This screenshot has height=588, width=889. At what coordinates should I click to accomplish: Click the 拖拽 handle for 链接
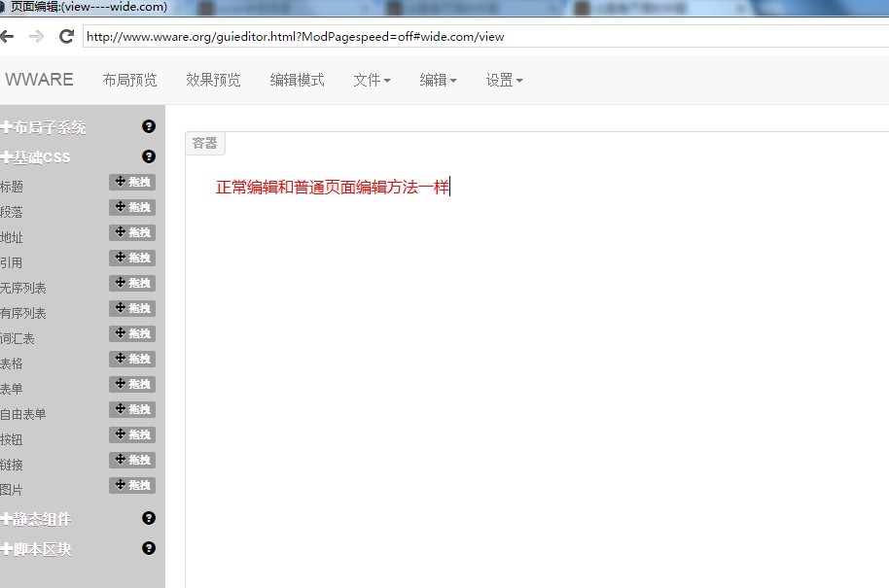point(132,460)
